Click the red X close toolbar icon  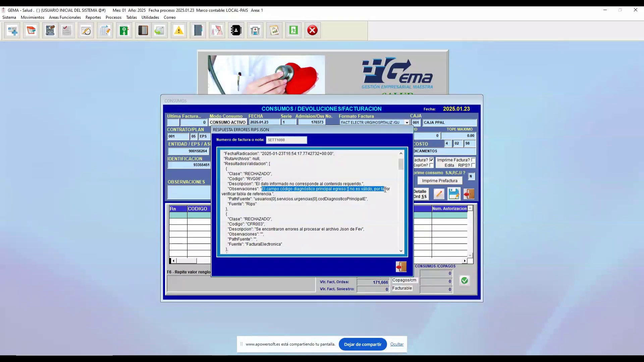(x=313, y=31)
